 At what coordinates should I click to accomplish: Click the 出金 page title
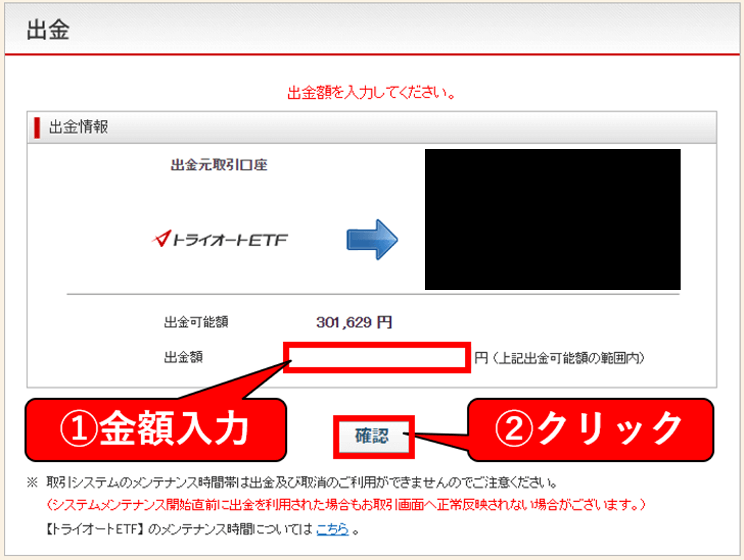coord(48,31)
